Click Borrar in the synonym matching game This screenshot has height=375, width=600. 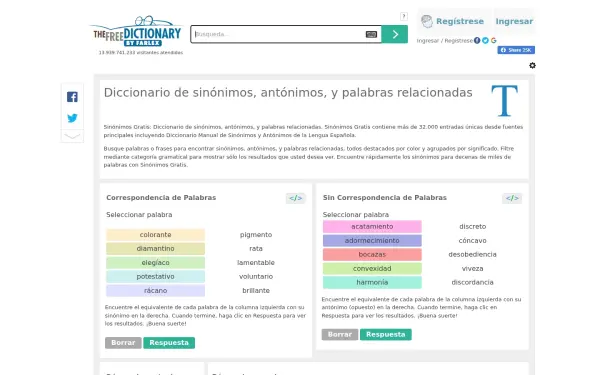pos(123,343)
